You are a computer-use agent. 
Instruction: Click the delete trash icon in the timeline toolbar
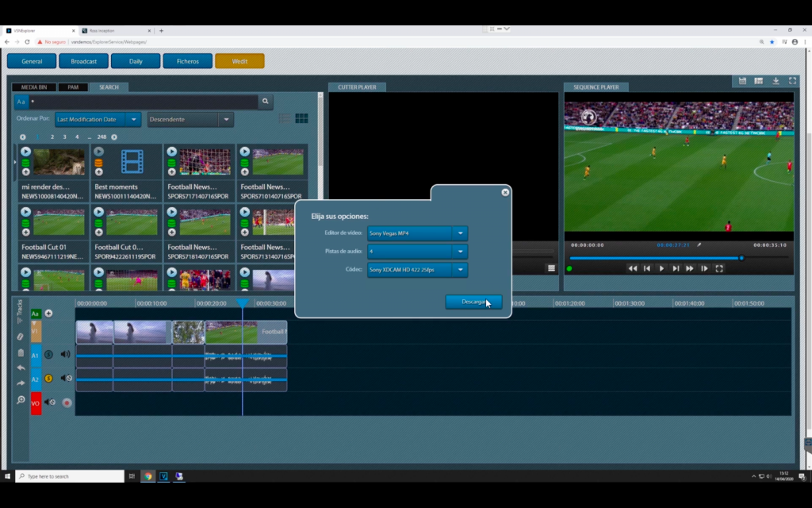(21, 352)
